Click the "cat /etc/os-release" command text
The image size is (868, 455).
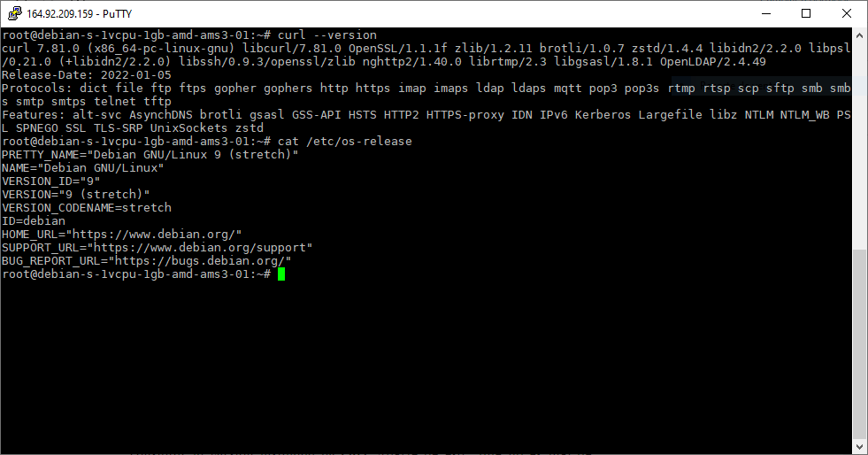coord(345,141)
